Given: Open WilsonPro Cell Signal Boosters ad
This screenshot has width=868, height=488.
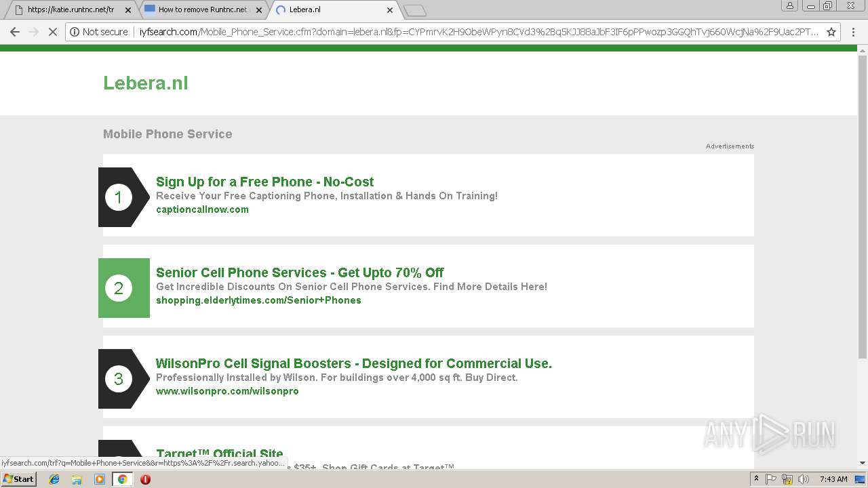Looking at the screenshot, I should tap(354, 363).
